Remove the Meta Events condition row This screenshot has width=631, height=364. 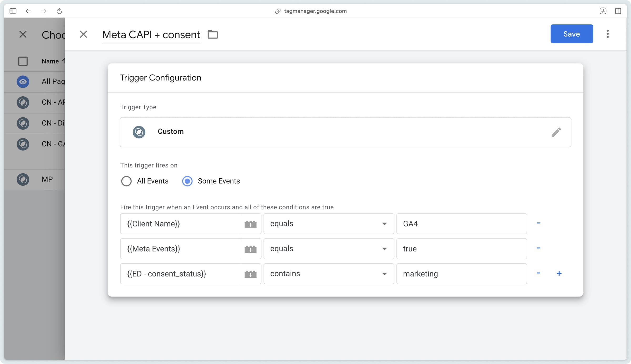[538, 248]
